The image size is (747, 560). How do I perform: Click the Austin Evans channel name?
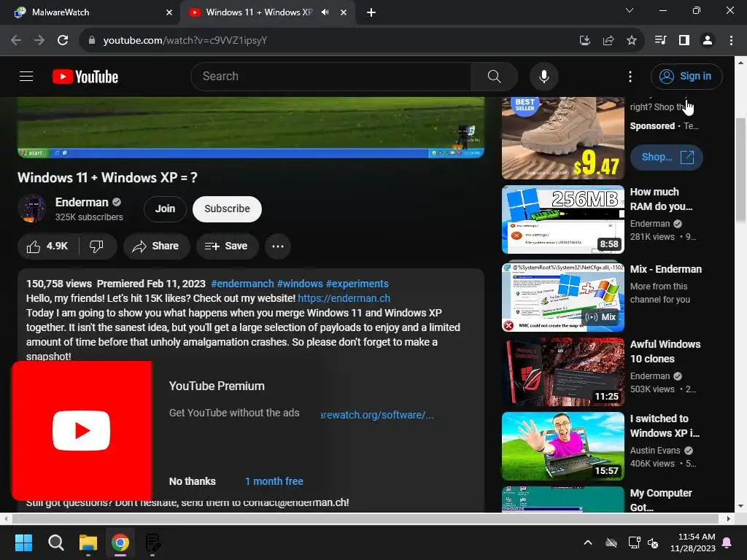[655, 451]
